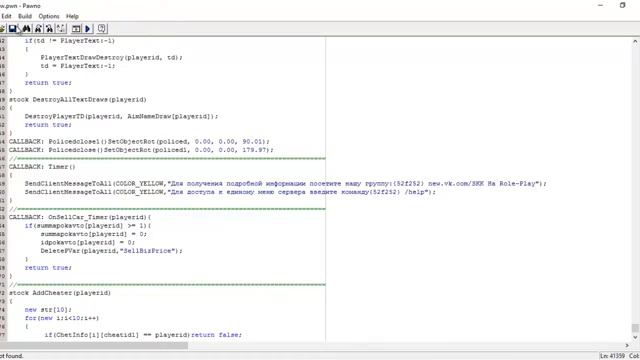Image resolution: width=640 pixels, height=360 pixels.
Task: Open the Options menu
Action: pos(49,16)
